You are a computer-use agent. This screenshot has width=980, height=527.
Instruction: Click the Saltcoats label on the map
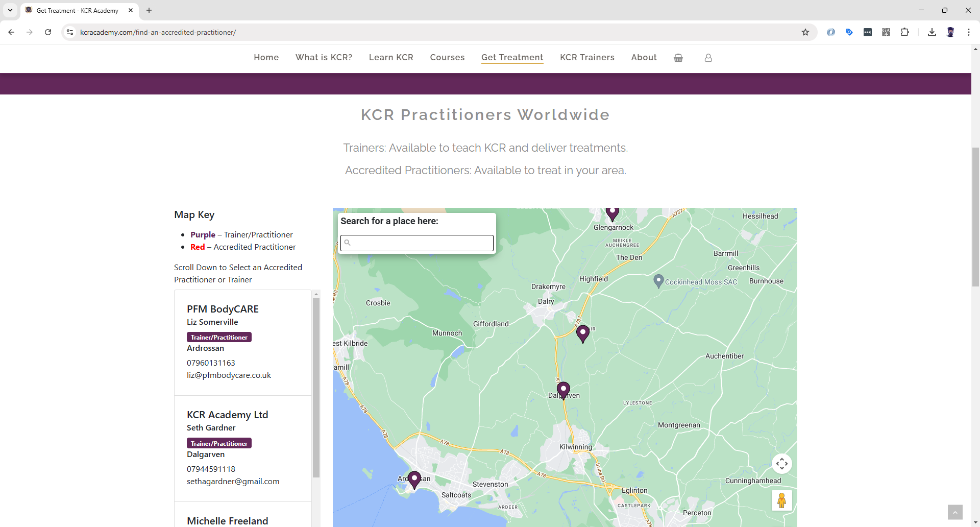click(x=456, y=495)
